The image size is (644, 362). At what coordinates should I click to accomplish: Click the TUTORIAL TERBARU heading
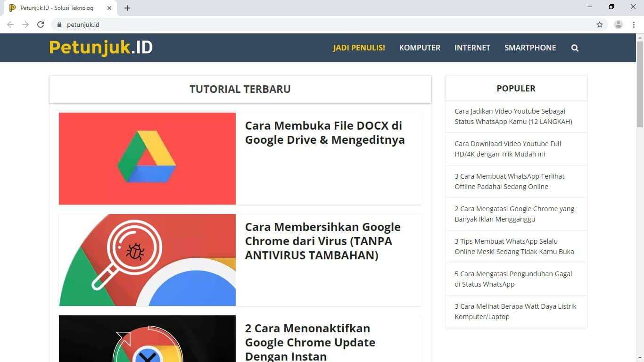(x=240, y=89)
